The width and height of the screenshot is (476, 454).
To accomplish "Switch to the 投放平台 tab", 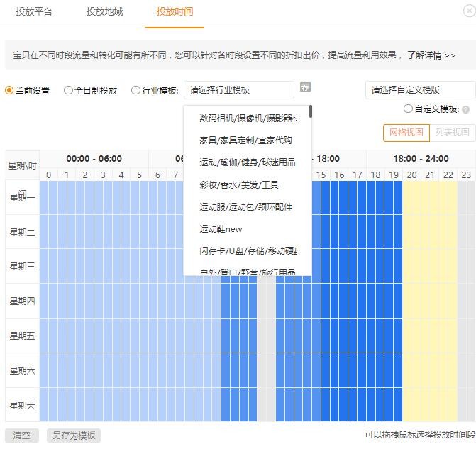I will (x=34, y=11).
